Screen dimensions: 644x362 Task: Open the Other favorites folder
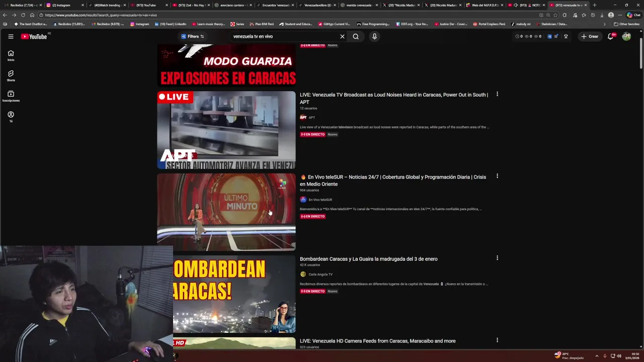coord(626,24)
